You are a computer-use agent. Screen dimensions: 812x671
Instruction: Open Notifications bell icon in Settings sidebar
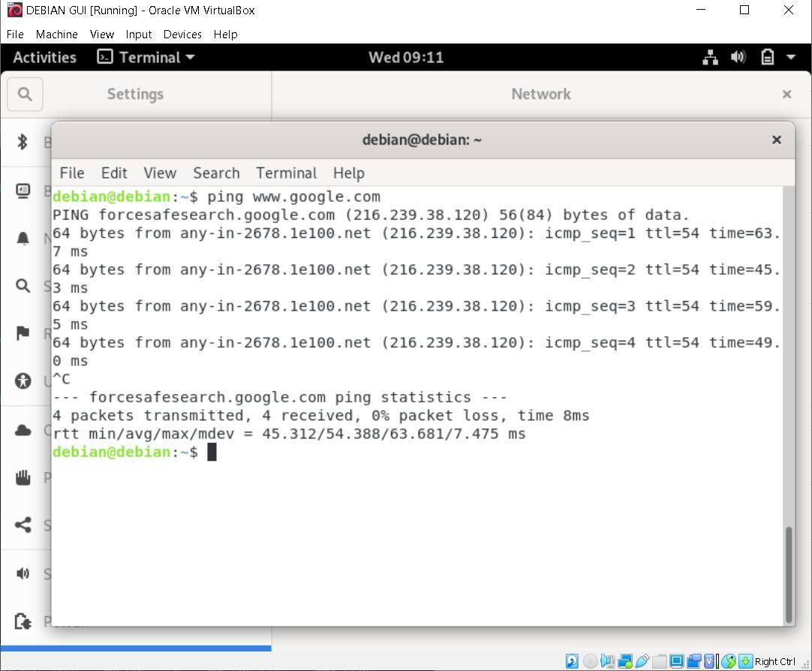pyautogui.click(x=23, y=238)
